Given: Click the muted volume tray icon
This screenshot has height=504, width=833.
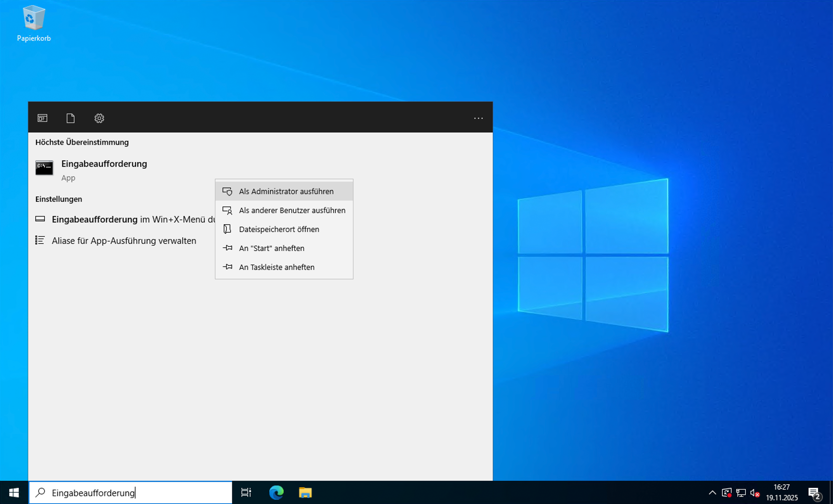Looking at the screenshot, I should click(x=754, y=493).
